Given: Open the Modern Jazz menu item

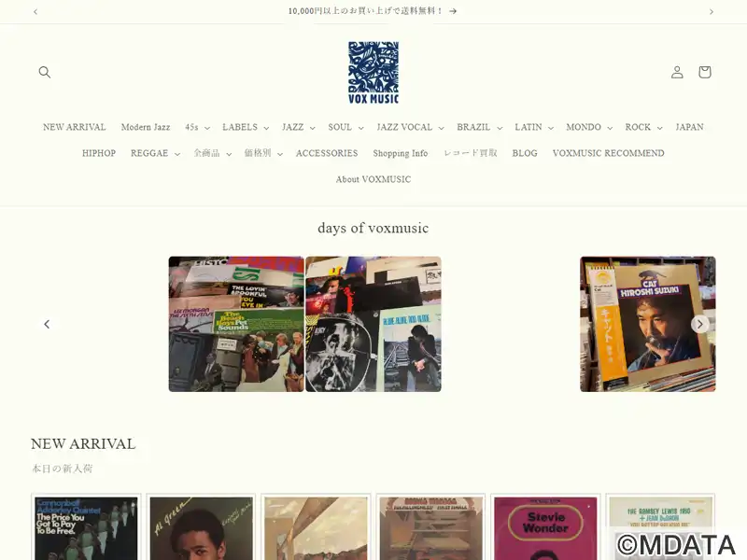Looking at the screenshot, I should coord(146,127).
